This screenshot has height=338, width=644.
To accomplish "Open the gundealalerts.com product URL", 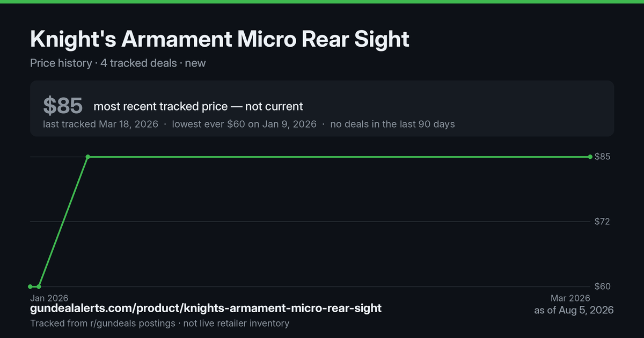I will point(206,308).
